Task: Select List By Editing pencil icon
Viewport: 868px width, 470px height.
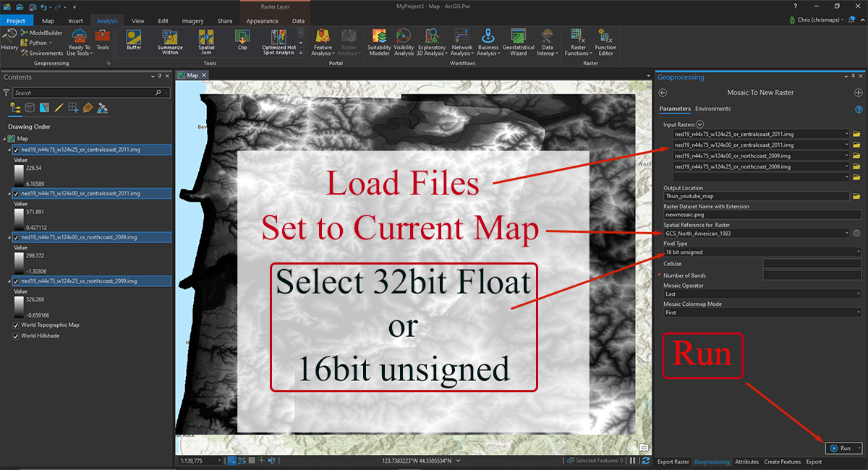Action: point(59,108)
